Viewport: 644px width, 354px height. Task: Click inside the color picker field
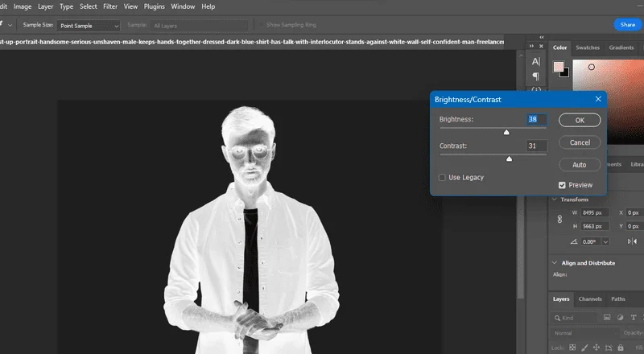point(609,102)
